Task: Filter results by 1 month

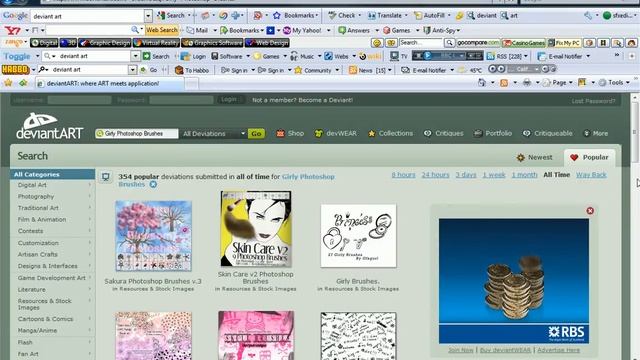Action: [x=524, y=175]
